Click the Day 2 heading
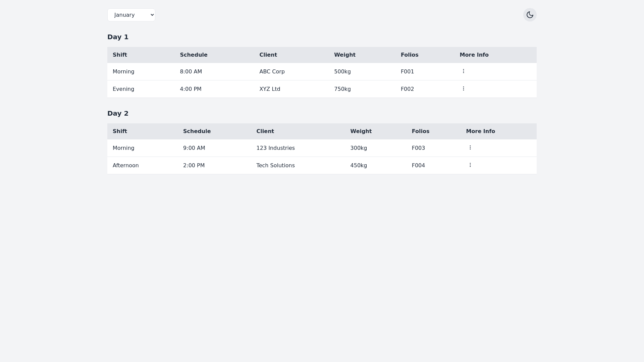The width and height of the screenshot is (644, 362). point(118,114)
